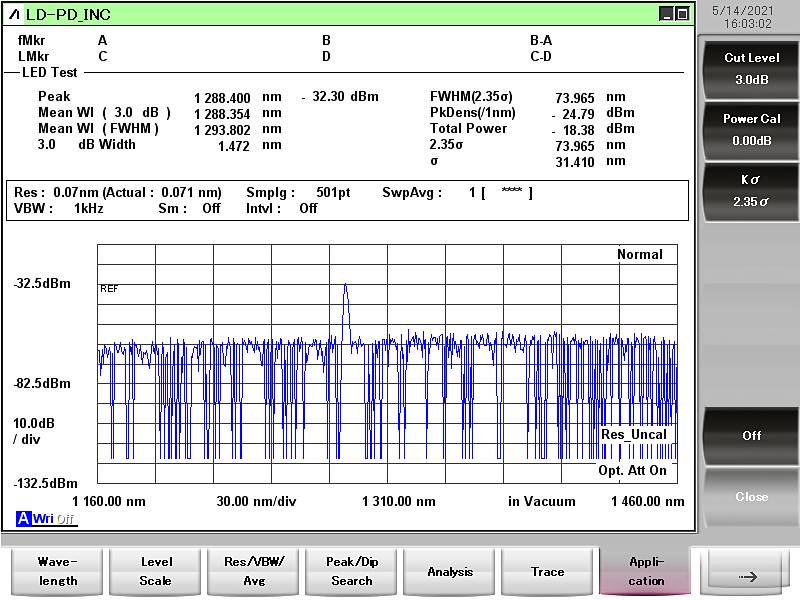Click the trace A indicator box
The height and width of the screenshot is (600, 800).
tap(23, 518)
